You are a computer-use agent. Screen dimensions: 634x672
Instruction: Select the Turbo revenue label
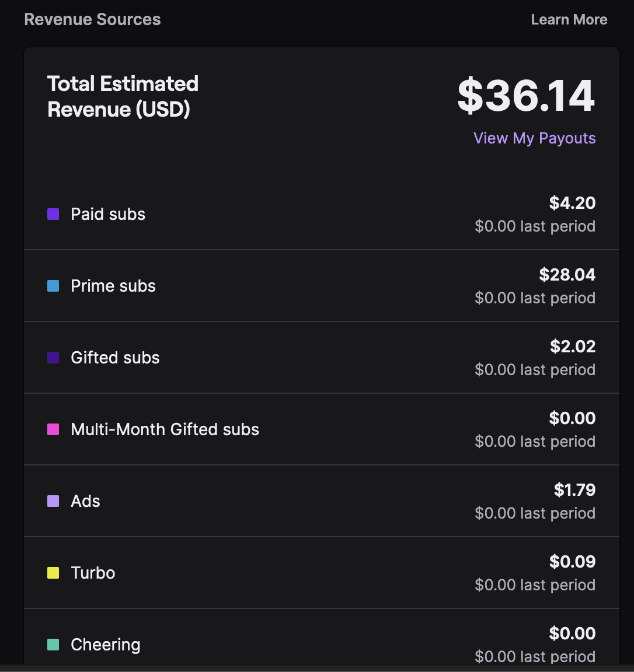(93, 573)
